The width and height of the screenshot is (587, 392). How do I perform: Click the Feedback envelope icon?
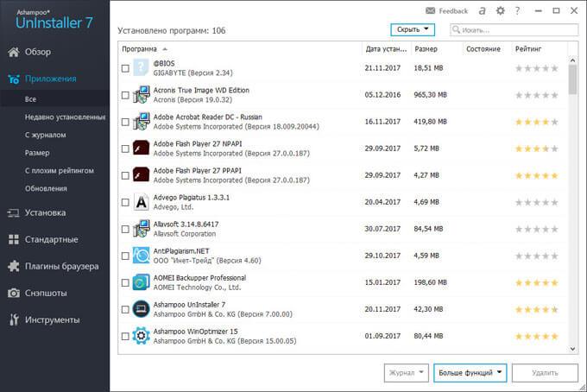[x=431, y=11]
